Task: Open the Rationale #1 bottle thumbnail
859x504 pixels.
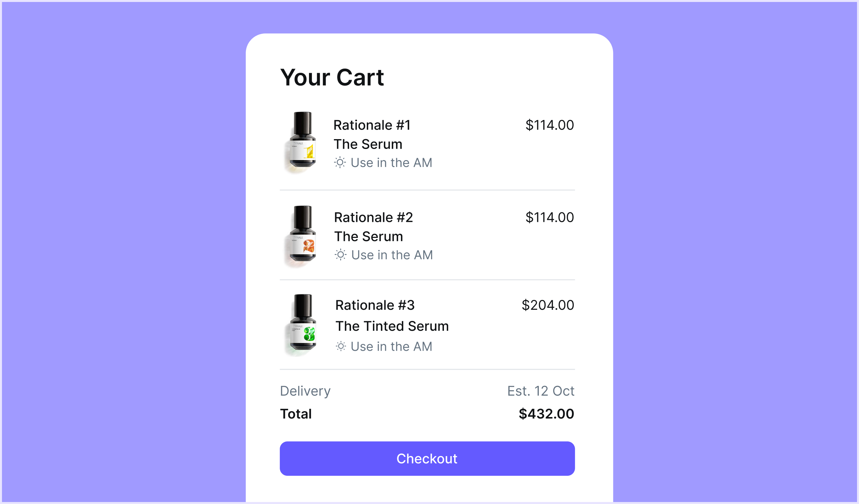Action: 300,142
